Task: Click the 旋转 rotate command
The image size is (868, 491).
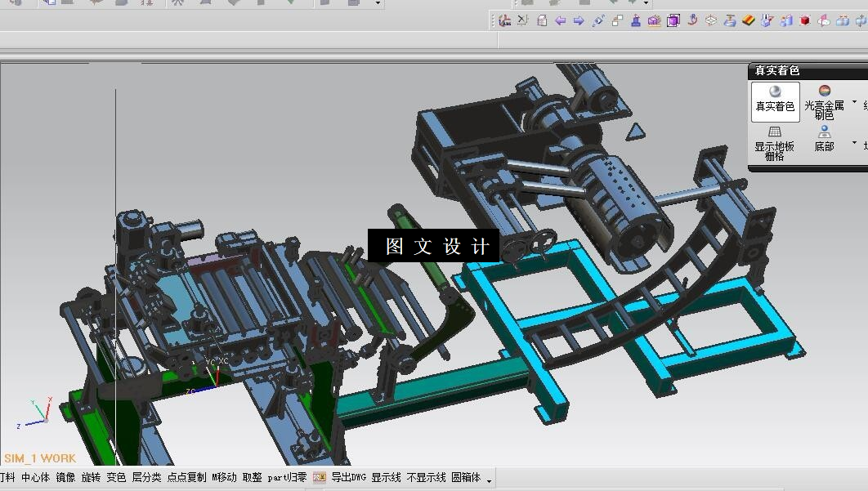Action: (91, 477)
